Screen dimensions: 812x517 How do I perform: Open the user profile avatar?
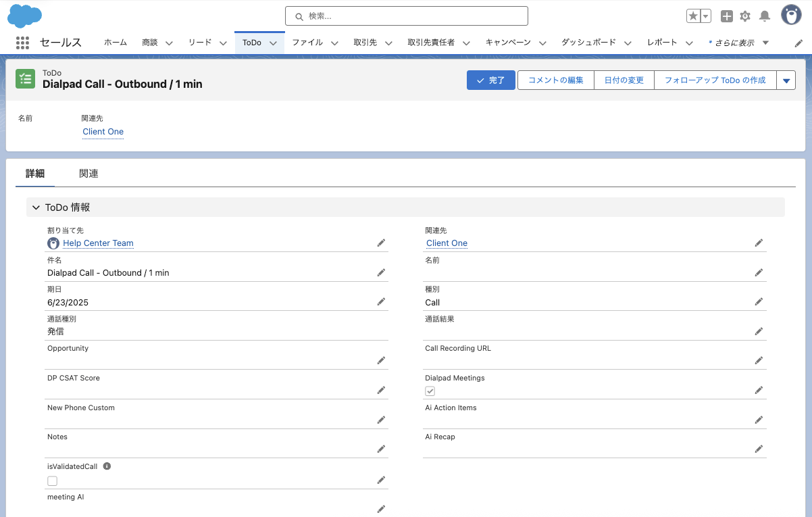tap(791, 15)
